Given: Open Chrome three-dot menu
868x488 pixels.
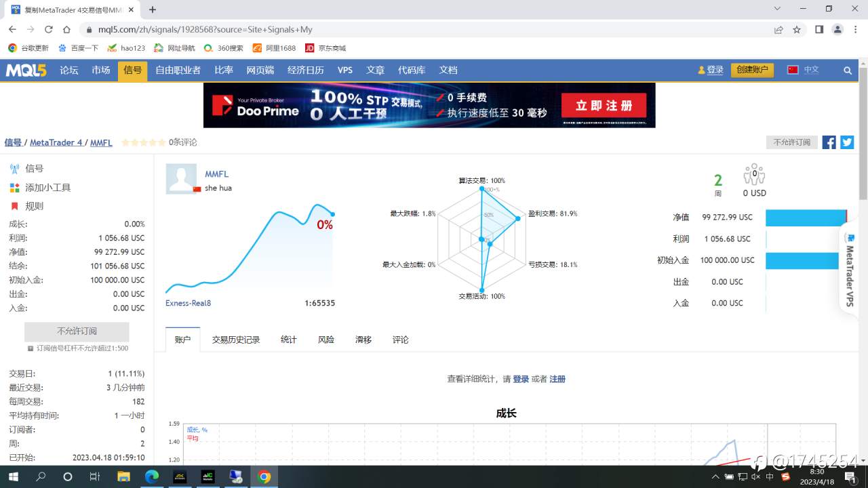Looking at the screenshot, I should [x=854, y=29].
